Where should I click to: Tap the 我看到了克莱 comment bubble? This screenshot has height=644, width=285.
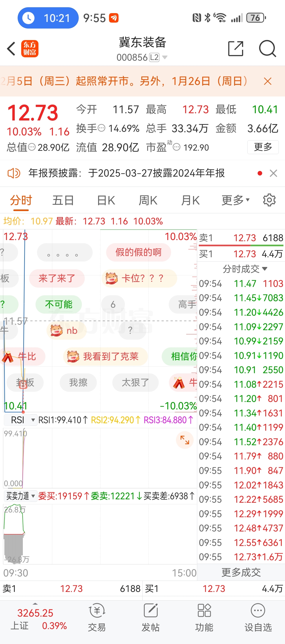coord(105,356)
